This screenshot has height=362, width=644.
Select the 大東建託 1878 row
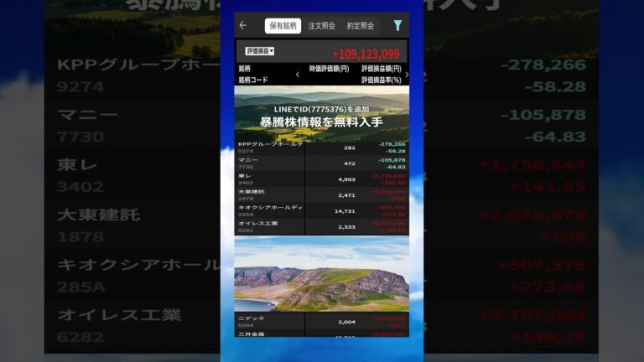pos(321,195)
